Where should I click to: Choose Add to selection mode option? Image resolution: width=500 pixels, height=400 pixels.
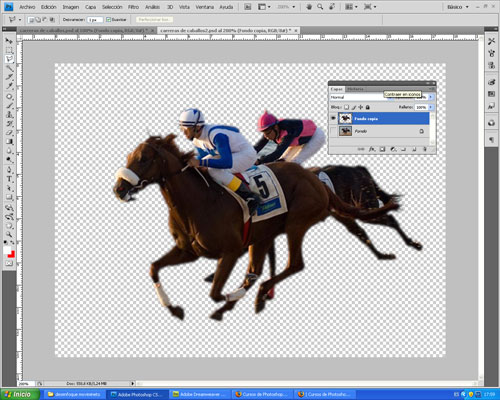click(x=38, y=20)
